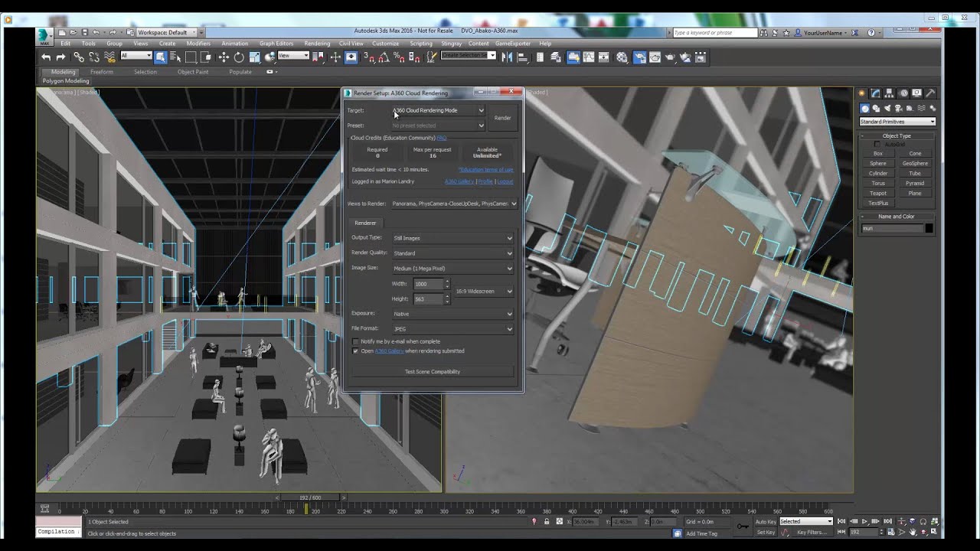Toggle the Percent Snap icon

point(399,57)
